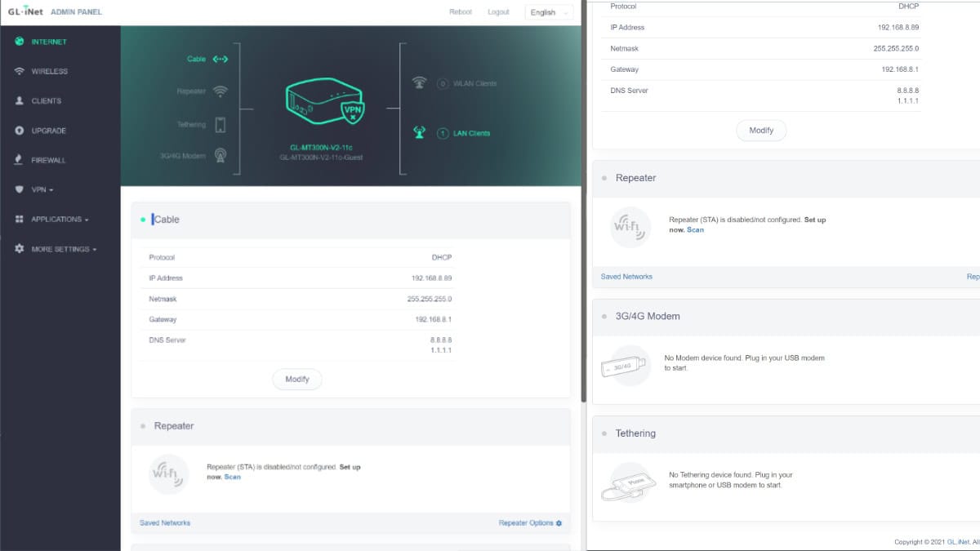Screen dimensions: 980x551
Task: Click the Wireless wifi icon in sidebar
Action: [x=20, y=71]
